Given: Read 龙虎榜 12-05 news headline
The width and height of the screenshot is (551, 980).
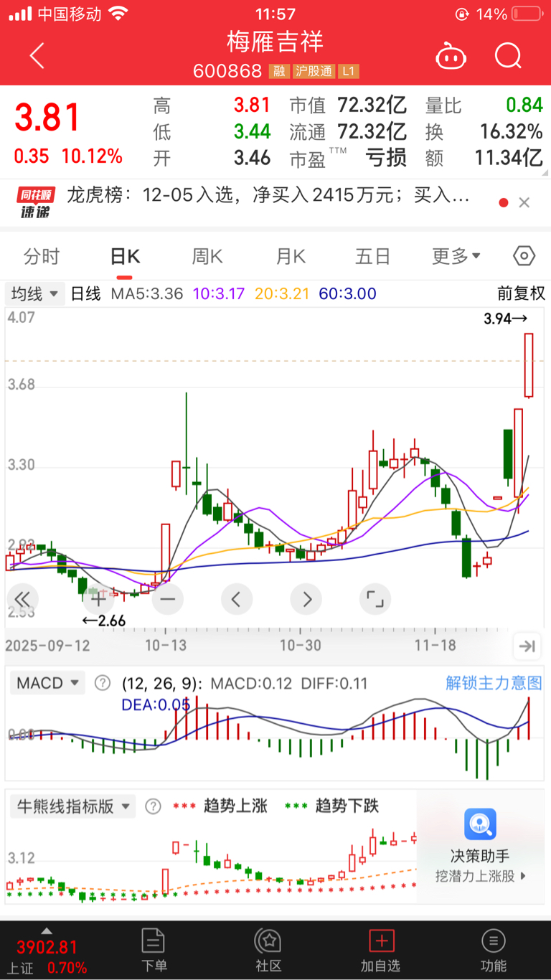Looking at the screenshot, I should (268, 195).
